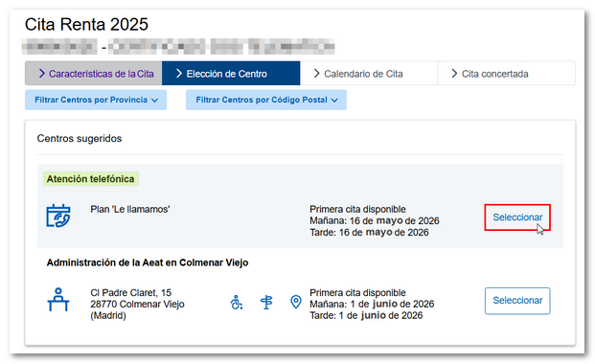Click the Cl Padre Claret, 15 address

(131, 293)
